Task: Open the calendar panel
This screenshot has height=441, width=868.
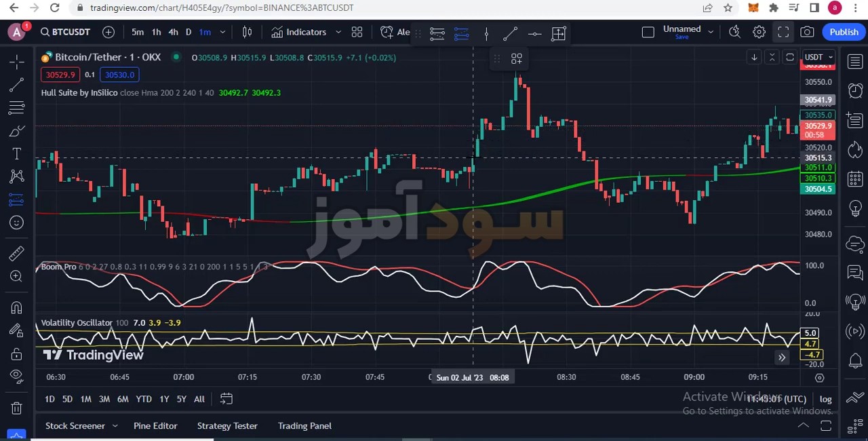Action: click(x=855, y=179)
